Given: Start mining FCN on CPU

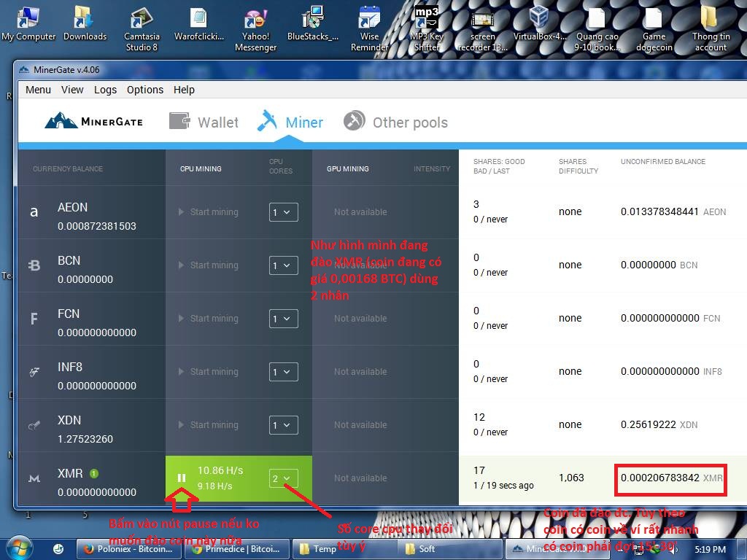Looking at the screenshot, I should point(208,319).
